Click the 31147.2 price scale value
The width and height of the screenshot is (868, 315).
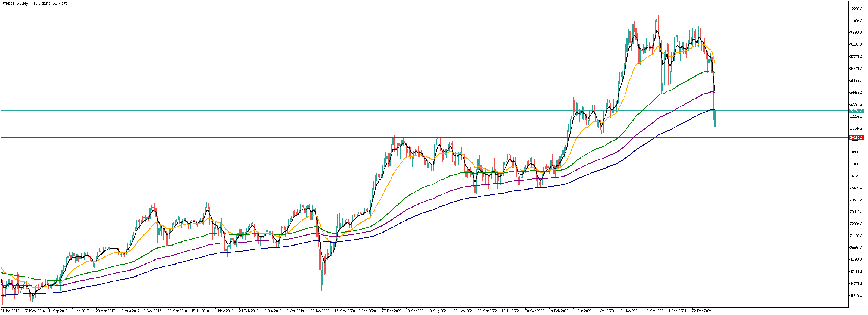[x=856, y=128]
